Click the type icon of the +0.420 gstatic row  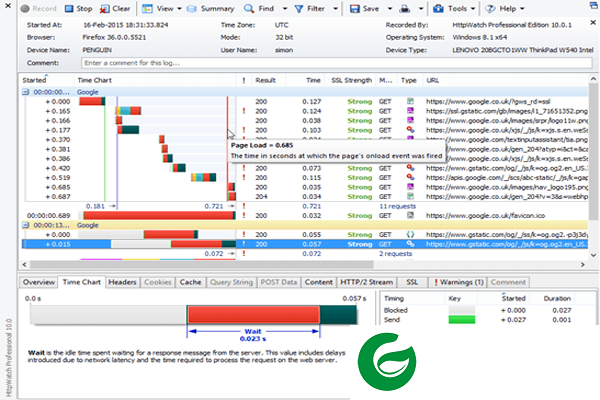click(x=410, y=168)
